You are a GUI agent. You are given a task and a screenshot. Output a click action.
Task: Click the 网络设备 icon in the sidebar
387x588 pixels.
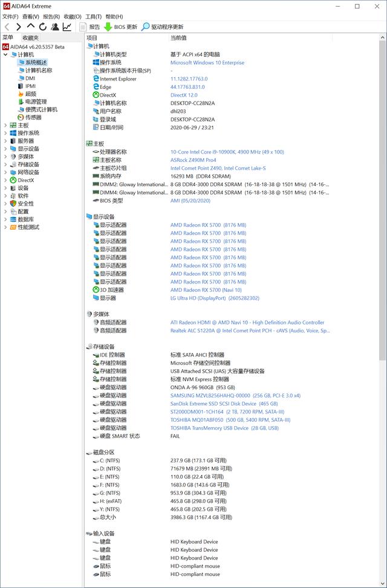pos(13,172)
